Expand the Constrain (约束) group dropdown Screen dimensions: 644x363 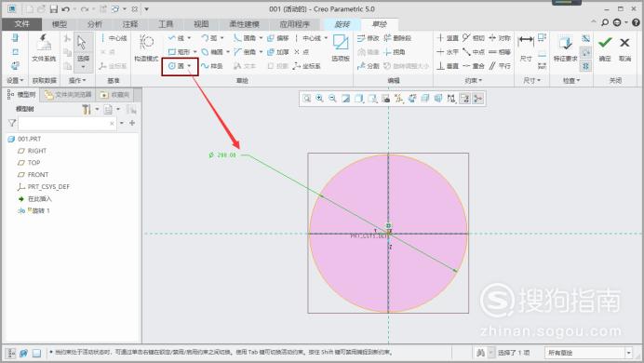[x=473, y=80]
